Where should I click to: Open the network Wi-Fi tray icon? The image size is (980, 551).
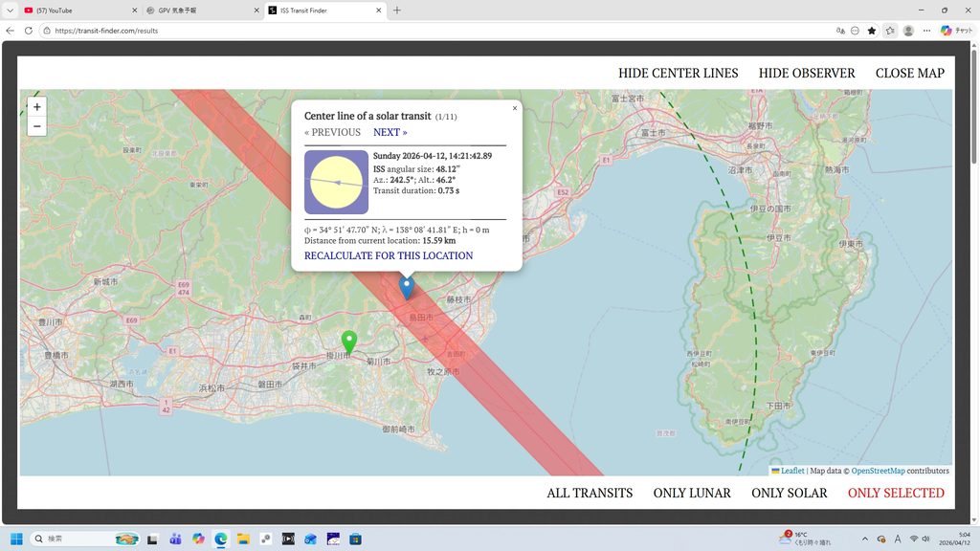point(914,539)
